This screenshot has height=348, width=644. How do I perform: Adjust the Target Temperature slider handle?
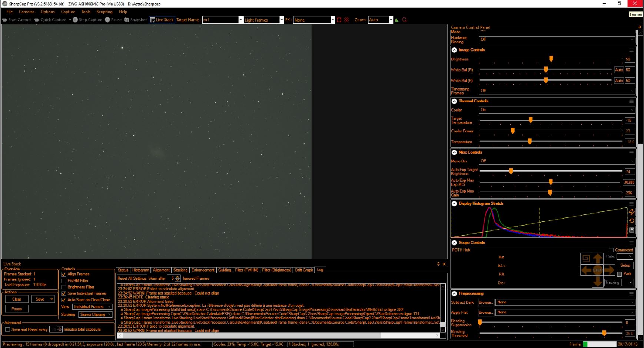[531, 120]
